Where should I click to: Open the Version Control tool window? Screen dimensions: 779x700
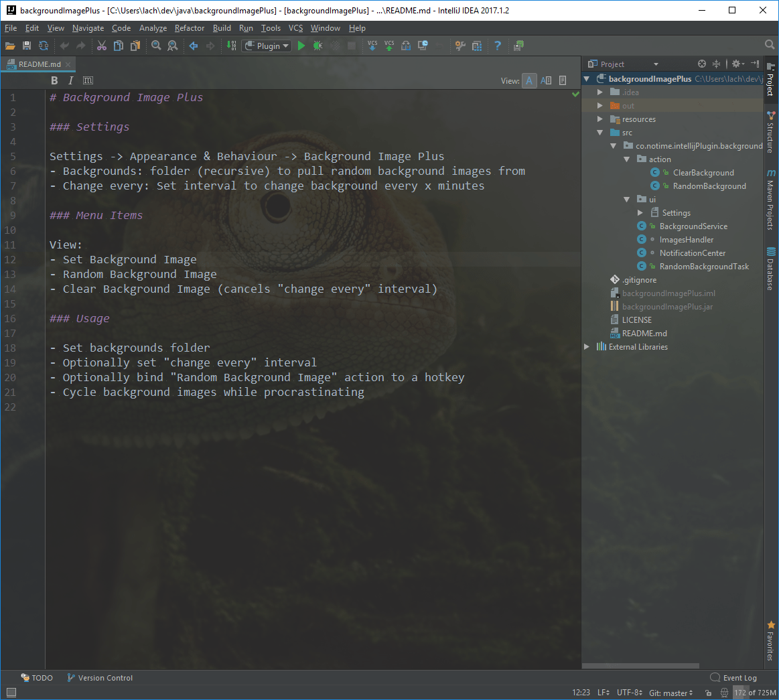tap(100, 678)
